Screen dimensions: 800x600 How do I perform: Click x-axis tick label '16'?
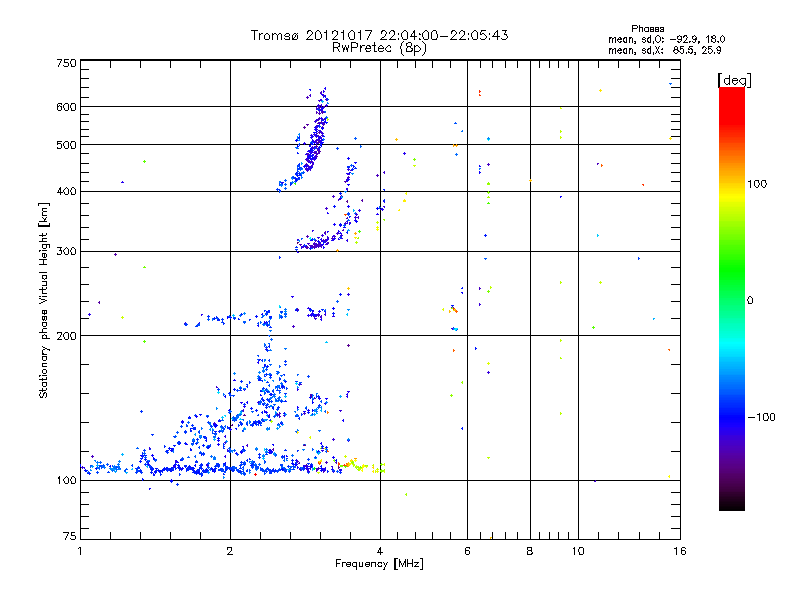680,551
